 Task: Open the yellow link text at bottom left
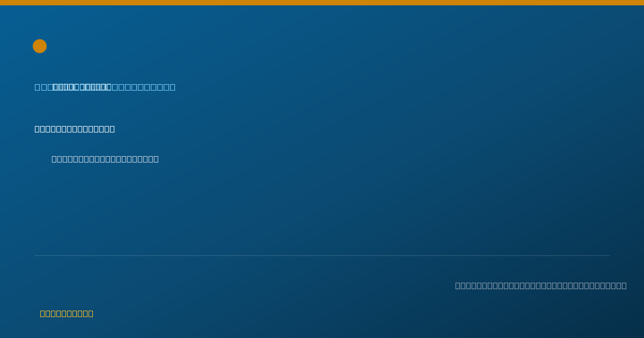[x=67, y=313]
